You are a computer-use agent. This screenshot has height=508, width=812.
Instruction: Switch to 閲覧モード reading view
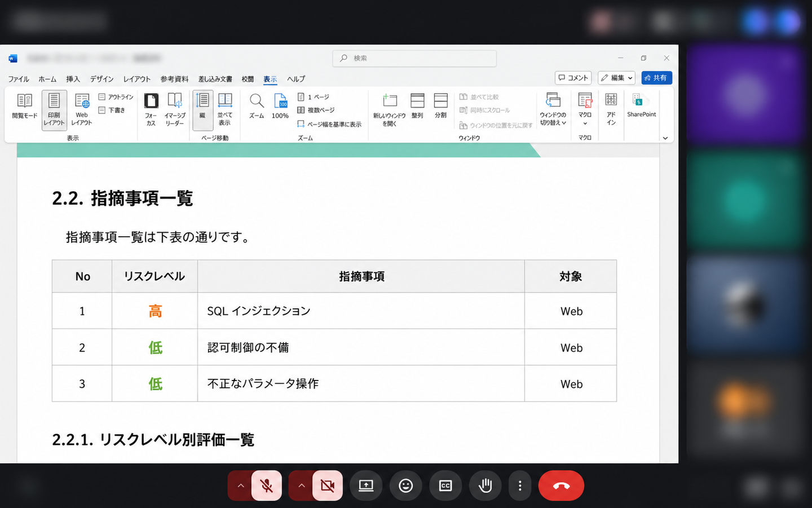click(24, 107)
